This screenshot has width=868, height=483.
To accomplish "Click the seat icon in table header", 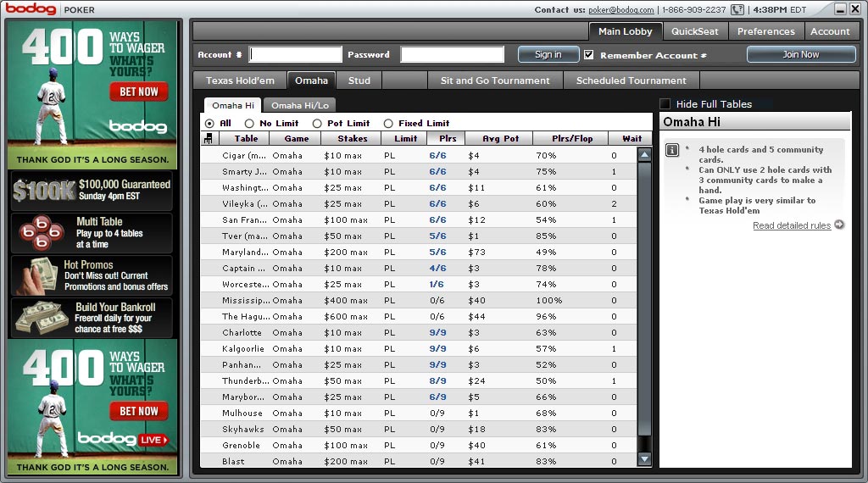I will (x=209, y=139).
